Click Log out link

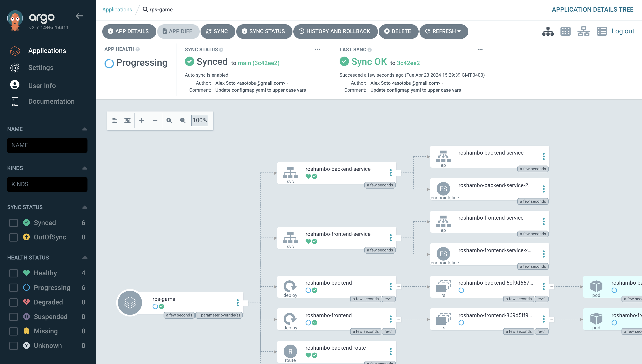point(623,31)
